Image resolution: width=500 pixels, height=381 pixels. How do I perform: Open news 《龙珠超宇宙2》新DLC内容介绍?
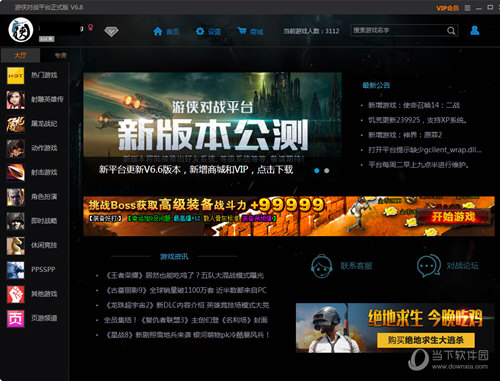(x=187, y=305)
